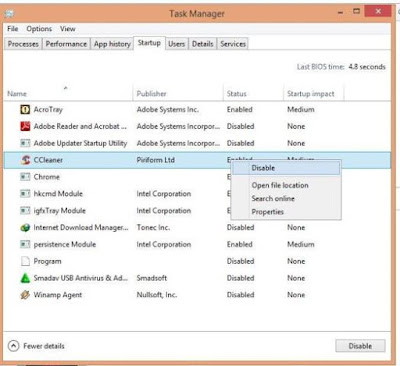400x366 pixels.
Task: Select the AcroTray row name
Action: [x=48, y=110]
